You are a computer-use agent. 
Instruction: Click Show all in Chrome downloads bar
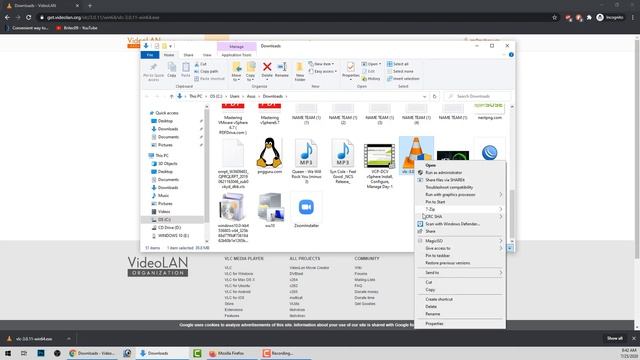[615, 338]
